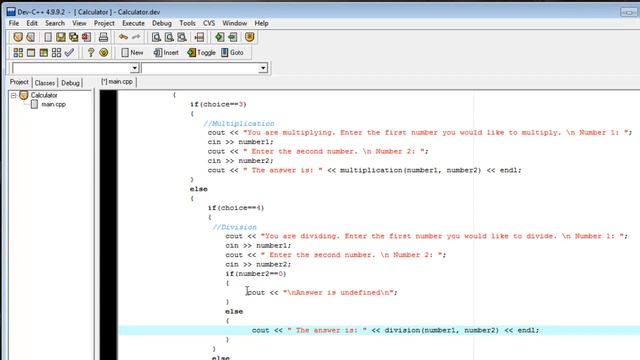Click the second shield icon with magnifier
Image resolution: width=640 pixels, height=360 pixels.
click(x=31, y=37)
